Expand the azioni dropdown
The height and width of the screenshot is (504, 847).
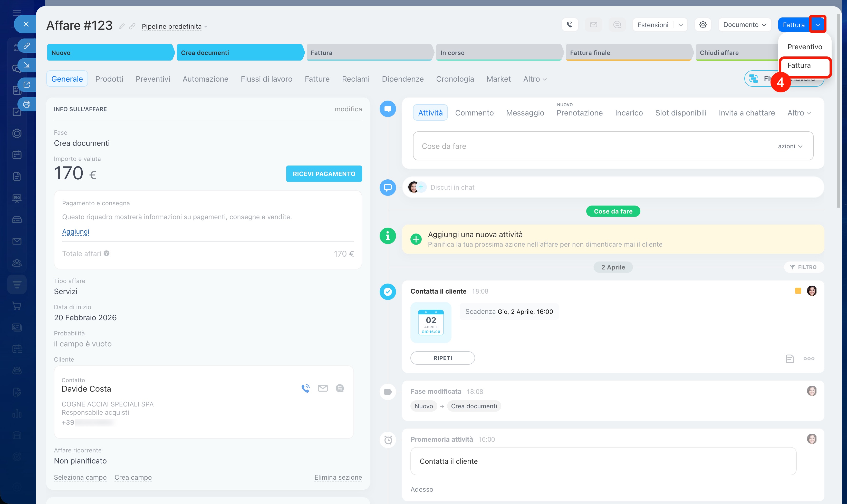point(790,146)
